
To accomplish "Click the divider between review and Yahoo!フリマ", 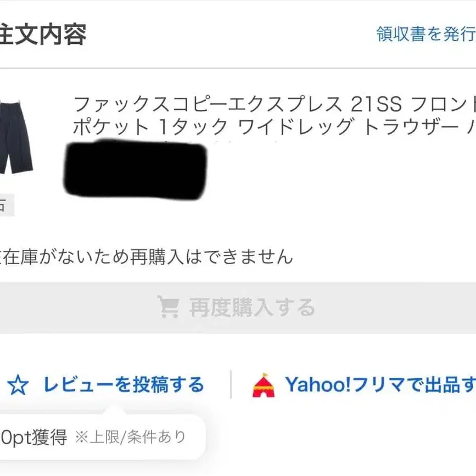I will click(x=231, y=384).
